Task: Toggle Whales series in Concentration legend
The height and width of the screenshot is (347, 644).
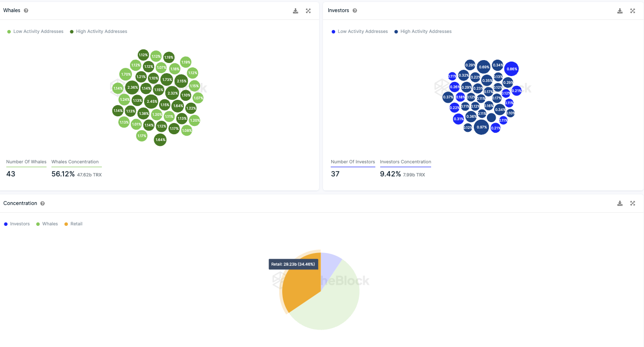Action: tap(47, 224)
